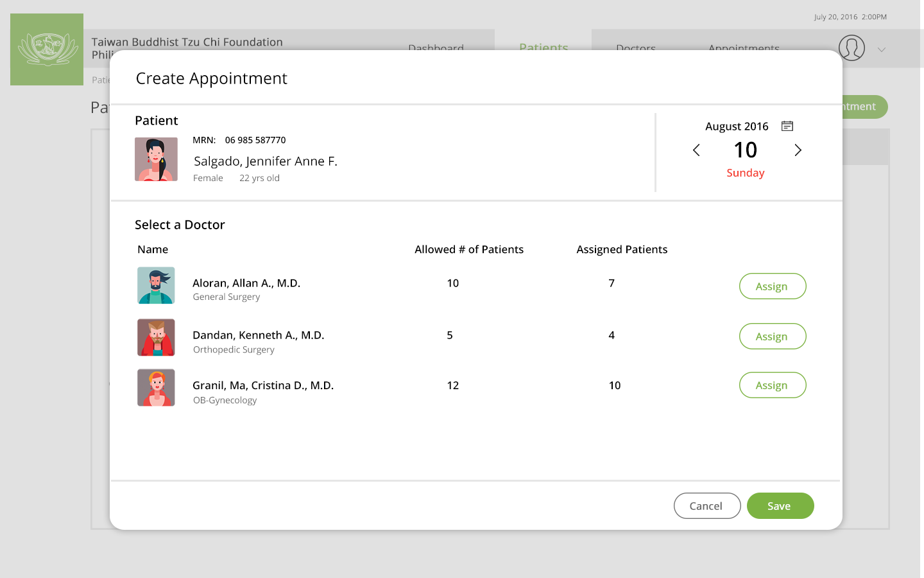Click Dr. Granil's avatar picture
Image resolution: width=924 pixels, height=578 pixels.
pos(156,387)
